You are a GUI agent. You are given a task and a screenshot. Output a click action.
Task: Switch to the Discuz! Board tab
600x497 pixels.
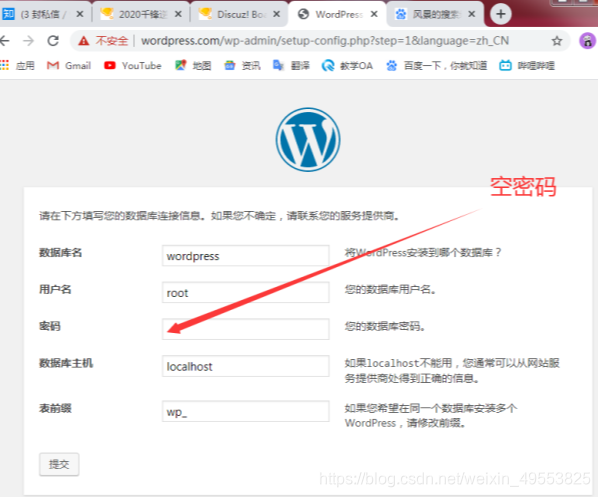pyautogui.click(x=239, y=14)
